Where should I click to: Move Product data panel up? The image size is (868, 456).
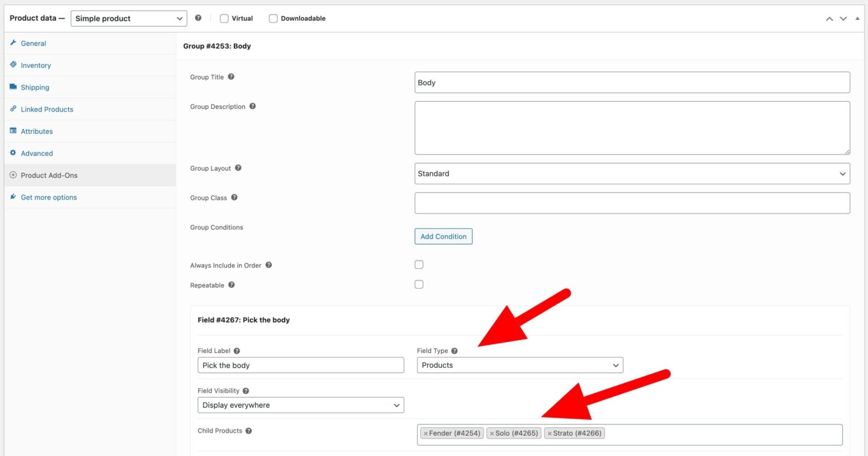coord(830,19)
